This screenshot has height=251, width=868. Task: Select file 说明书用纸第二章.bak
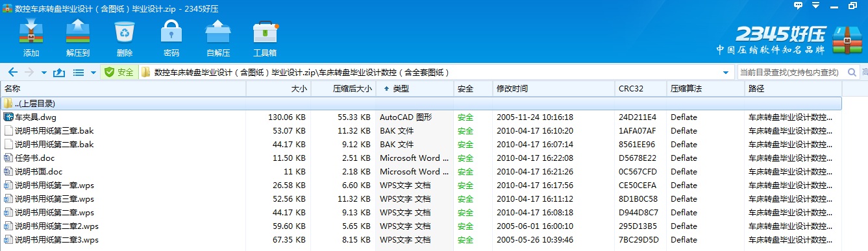tap(55, 145)
